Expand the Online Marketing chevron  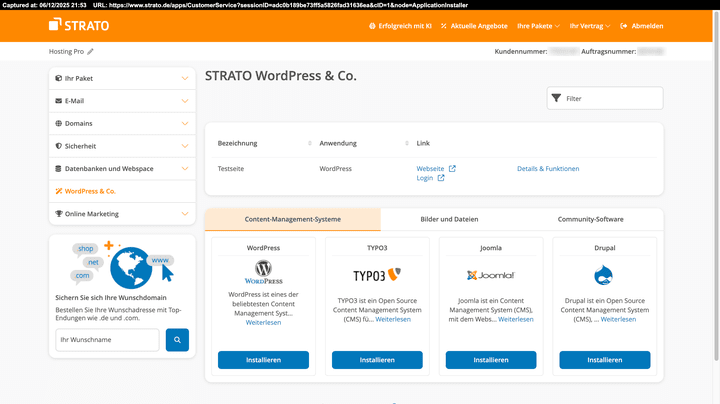pos(185,213)
